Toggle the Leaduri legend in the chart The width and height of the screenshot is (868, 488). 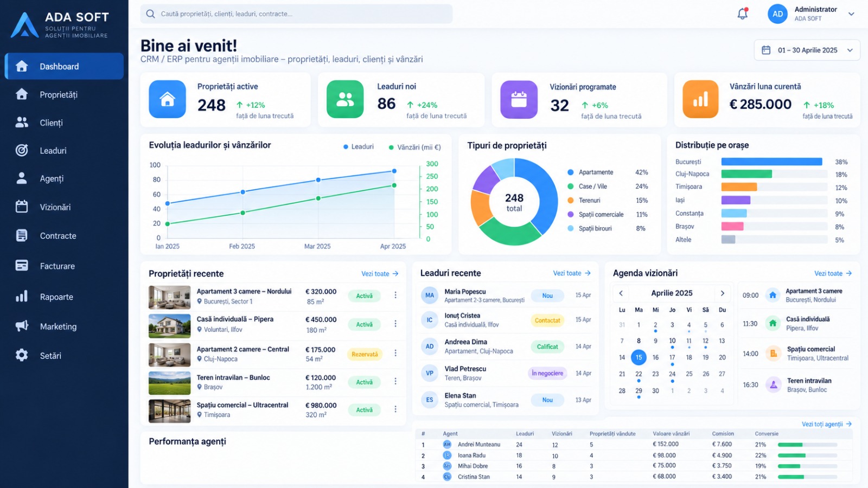359,147
